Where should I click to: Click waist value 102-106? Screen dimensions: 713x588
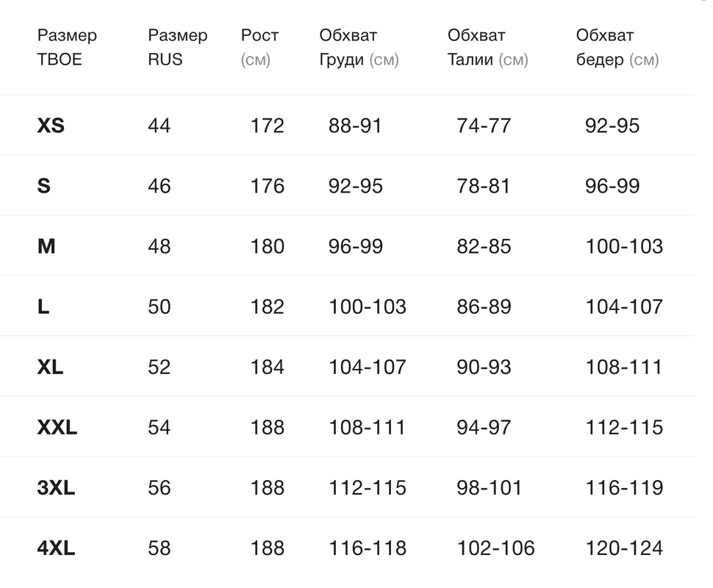495,548
